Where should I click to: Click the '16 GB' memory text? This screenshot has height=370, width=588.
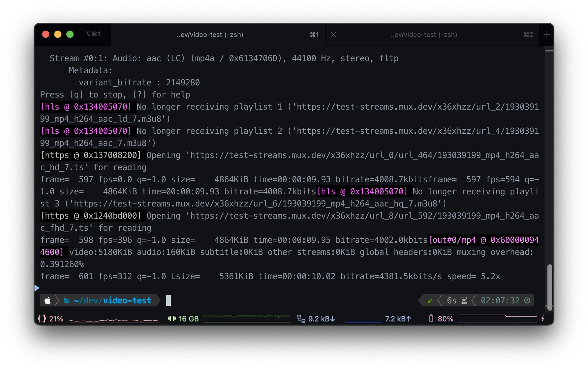(189, 319)
